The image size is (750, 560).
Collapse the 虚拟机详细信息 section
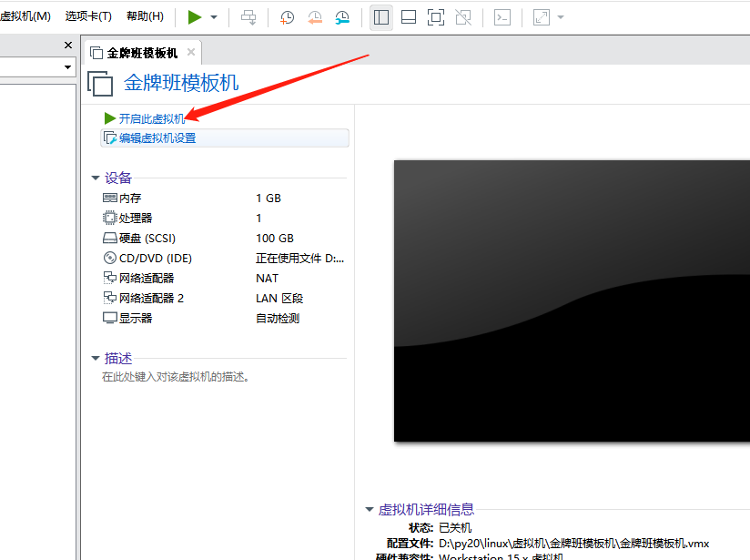(370, 509)
